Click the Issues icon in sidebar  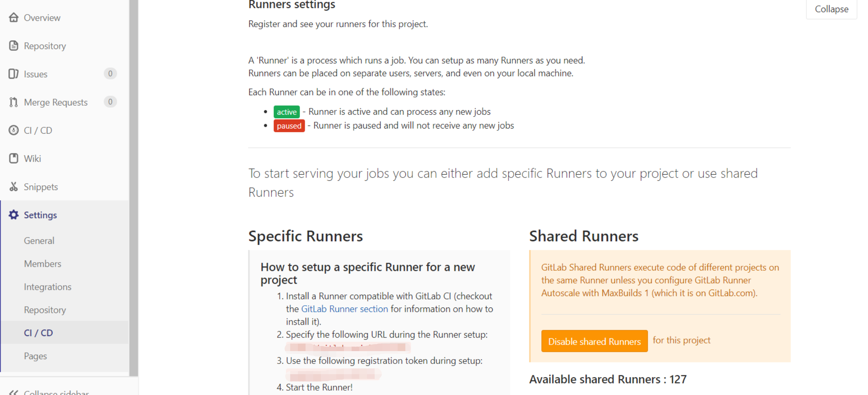click(x=13, y=74)
